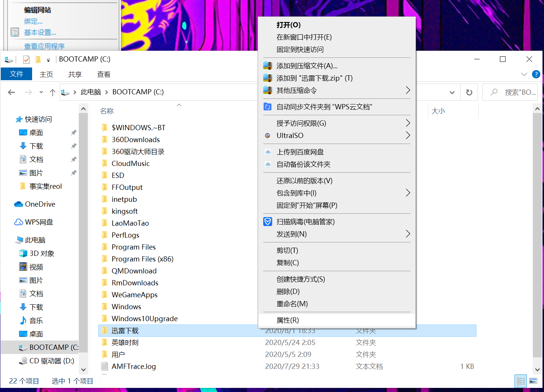
Task: Click the 快速访问 star icon in sidebar
Action: tap(19, 119)
